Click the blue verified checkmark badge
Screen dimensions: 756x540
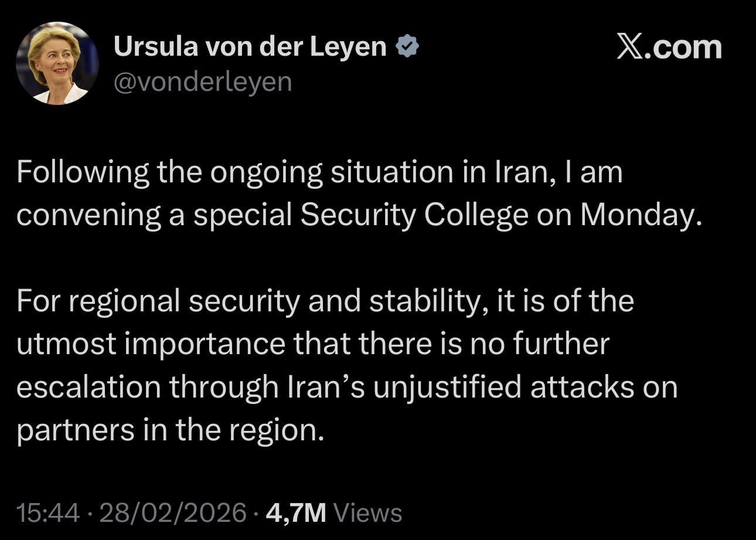tap(408, 47)
